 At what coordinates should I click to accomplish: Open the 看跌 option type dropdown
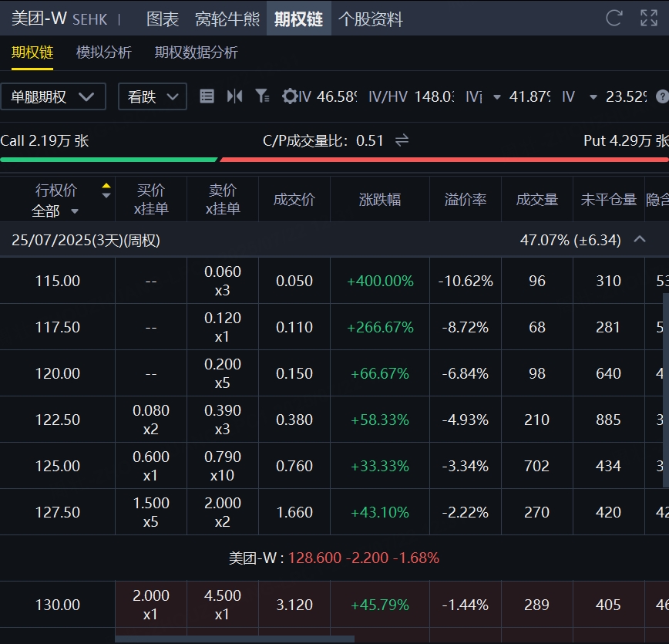pyautogui.click(x=152, y=96)
